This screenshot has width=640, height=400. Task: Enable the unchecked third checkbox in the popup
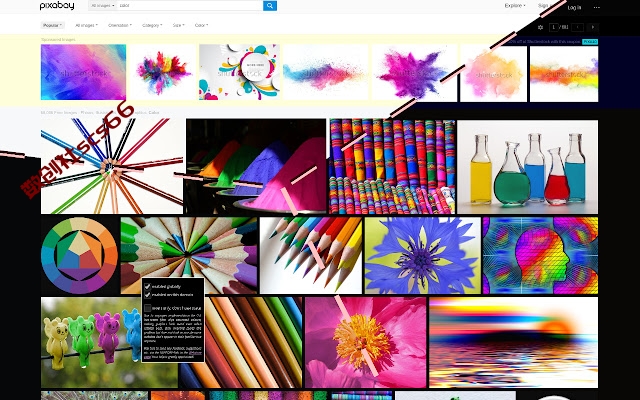click(147, 308)
